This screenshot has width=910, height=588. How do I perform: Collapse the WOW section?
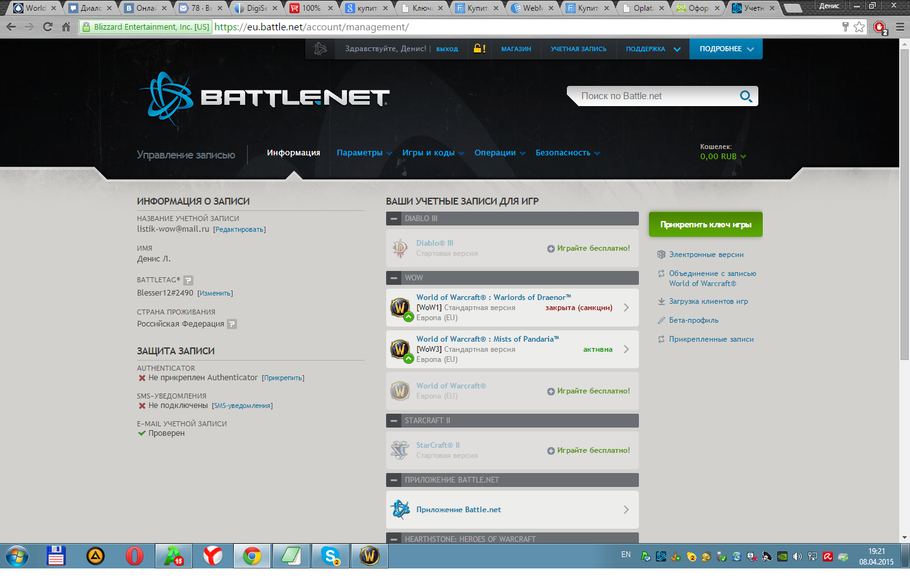click(394, 278)
